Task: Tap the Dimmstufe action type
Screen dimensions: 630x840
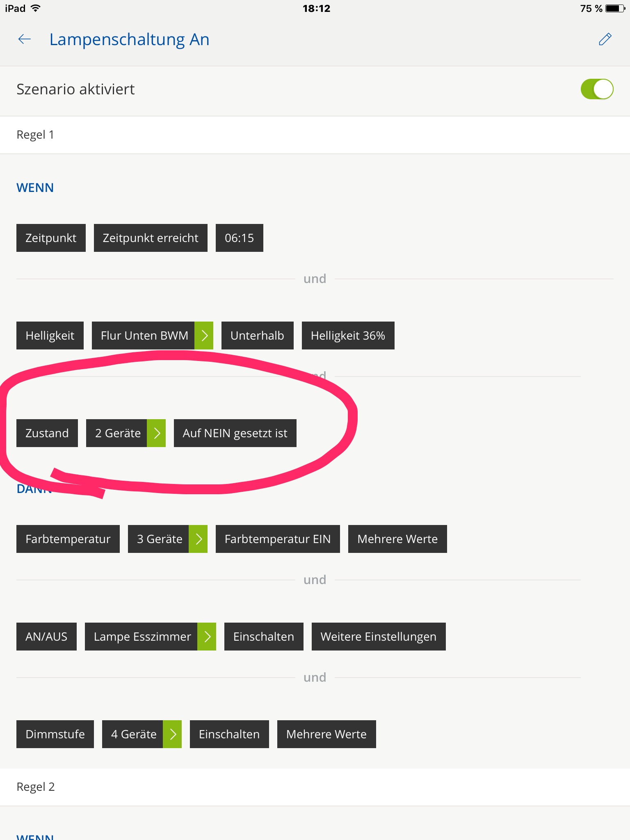Action: (55, 734)
